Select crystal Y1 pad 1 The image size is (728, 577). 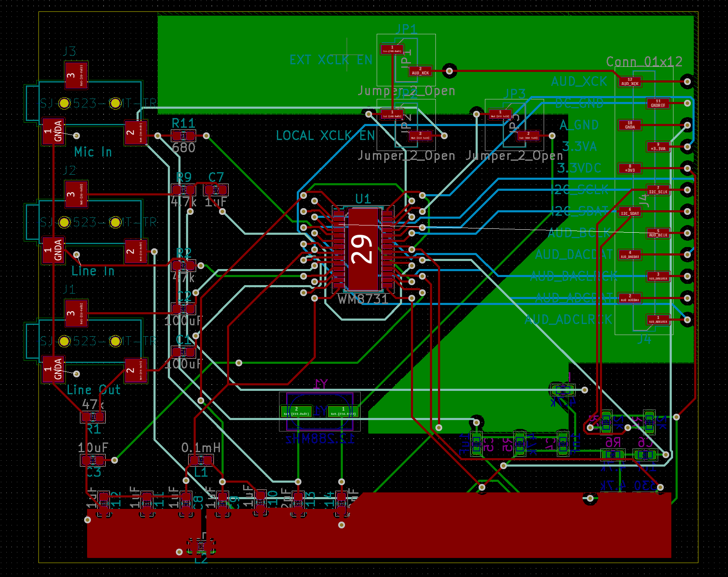point(343,412)
